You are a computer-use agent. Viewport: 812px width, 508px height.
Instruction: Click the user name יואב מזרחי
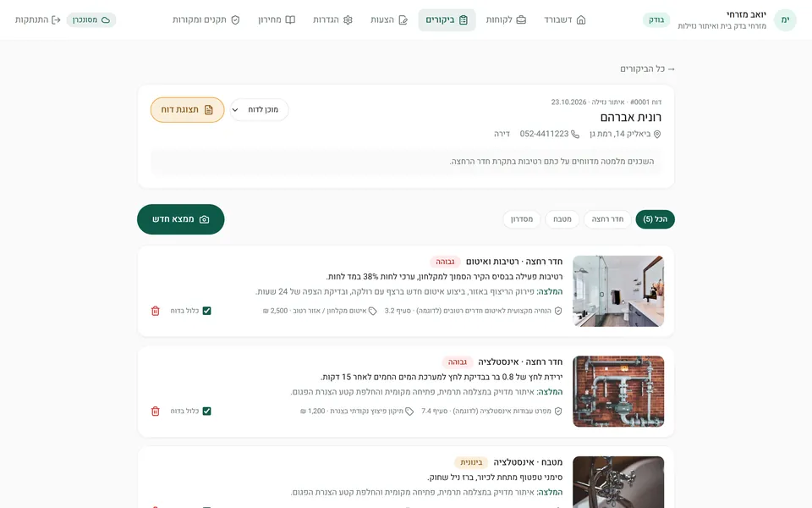pyautogui.click(x=746, y=14)
